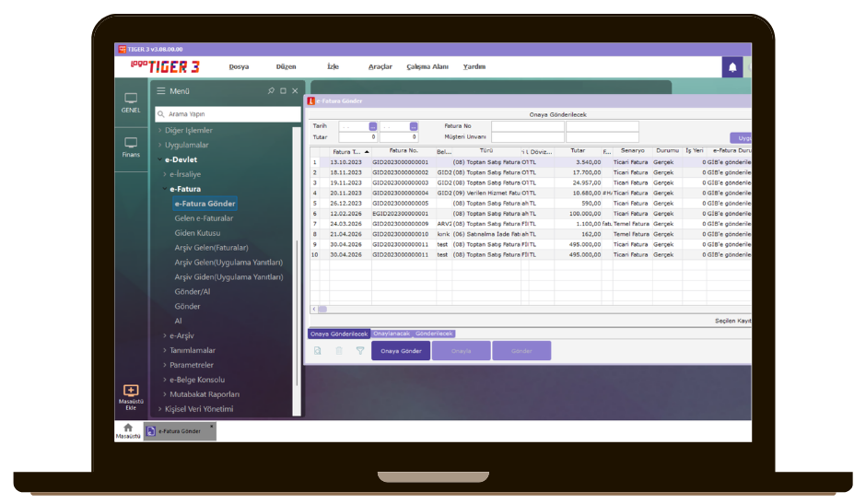Close the Menü panel

[x=295, y=90]
